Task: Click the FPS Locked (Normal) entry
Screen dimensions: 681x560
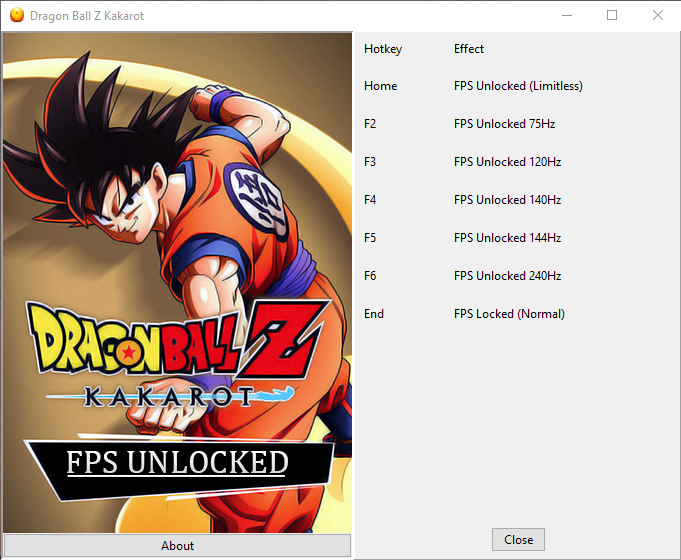Action: coord(509,314)
